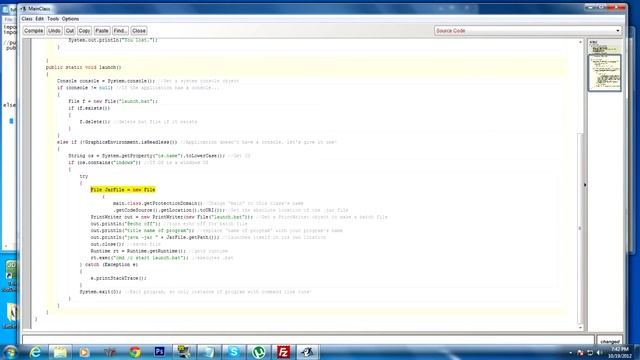Open Windows Explorer folder icon on the taskbar
The image size is (640, 360).
point(60,352)
